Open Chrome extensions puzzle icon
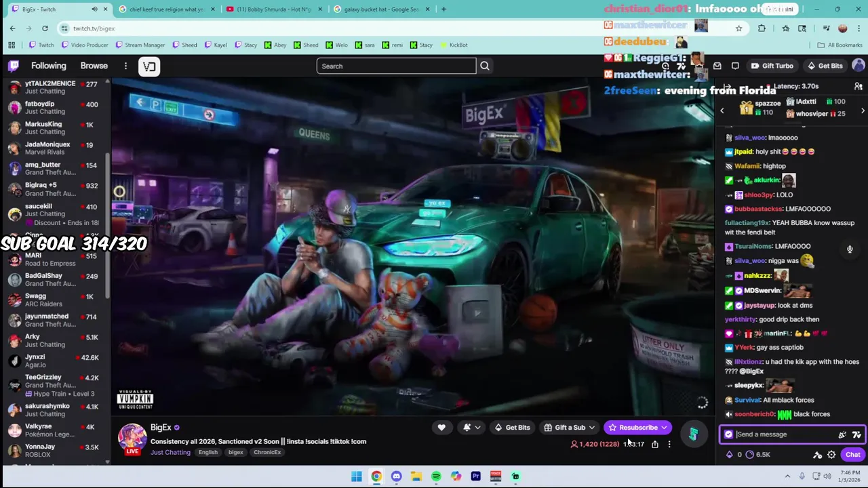Viewport: 868px width, 488px height. 762,28
